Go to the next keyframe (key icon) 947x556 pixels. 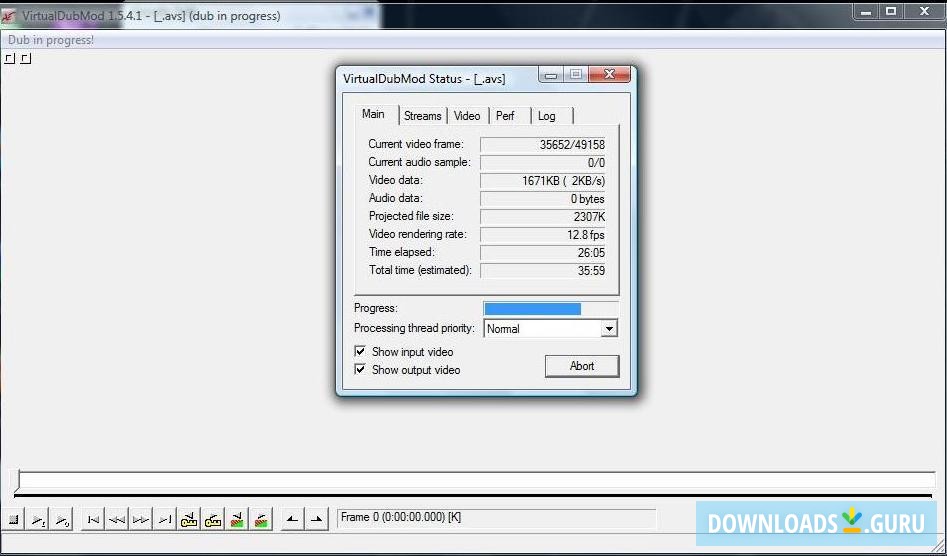(213, 519)
